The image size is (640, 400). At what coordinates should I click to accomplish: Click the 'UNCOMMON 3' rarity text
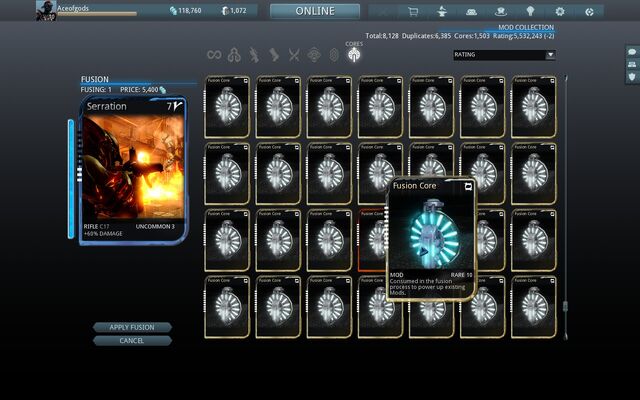[155, 227]
